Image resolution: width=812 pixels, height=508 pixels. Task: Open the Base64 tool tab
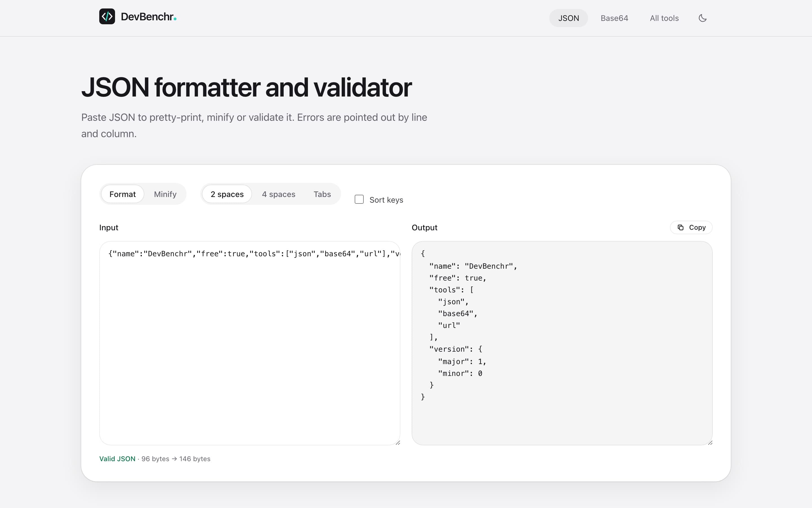pyautogui.click(x=614, y=18)
